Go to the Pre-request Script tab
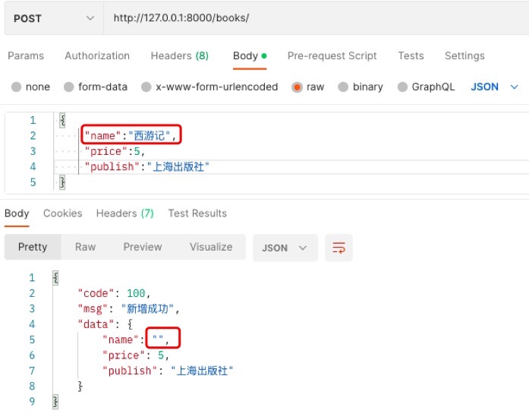The height and width of the screenshot is (420, 529). point(332,55)
